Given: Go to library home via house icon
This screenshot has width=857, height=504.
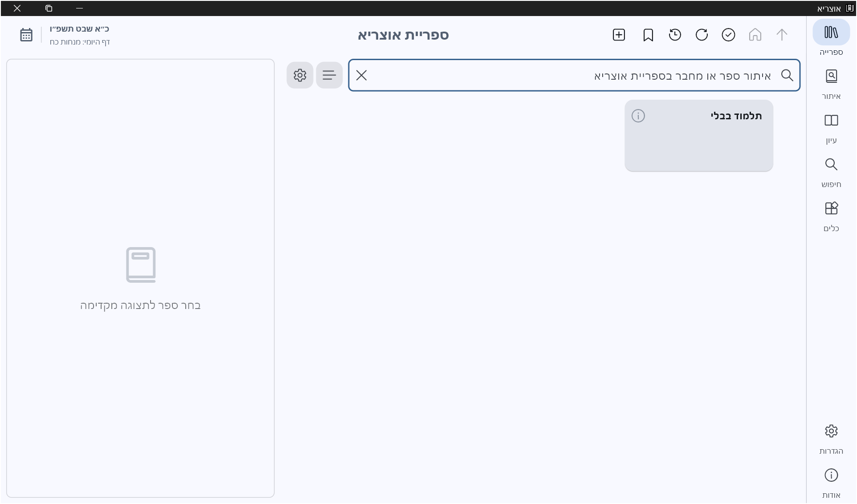Looking at the screenshot, I should click(x=755, y=35).
